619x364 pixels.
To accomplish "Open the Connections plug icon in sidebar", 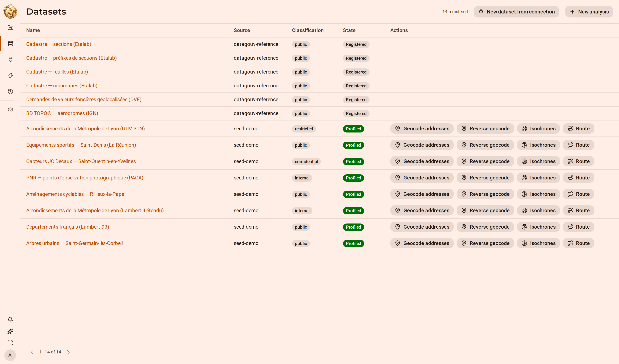I will [10, 60].
